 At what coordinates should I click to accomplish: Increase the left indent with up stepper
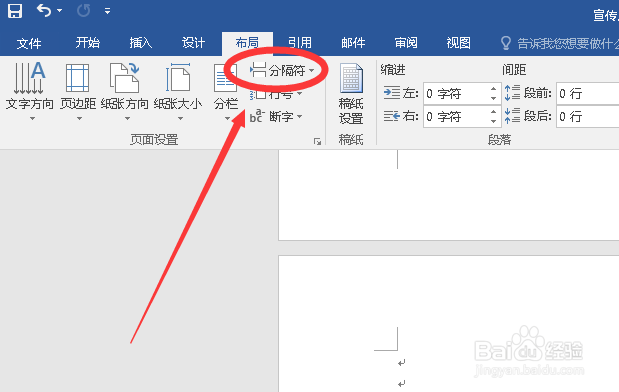tap(493, 88)
